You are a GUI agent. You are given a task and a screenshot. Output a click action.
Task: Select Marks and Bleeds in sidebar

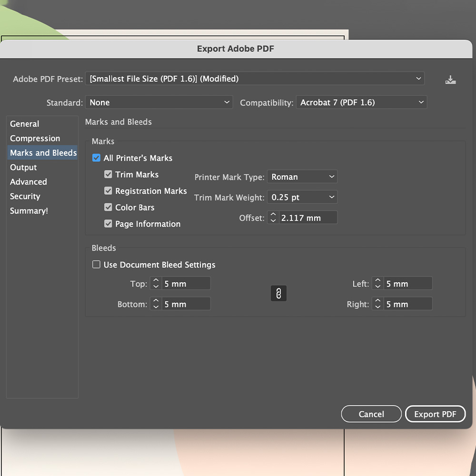tap(42, 153)
